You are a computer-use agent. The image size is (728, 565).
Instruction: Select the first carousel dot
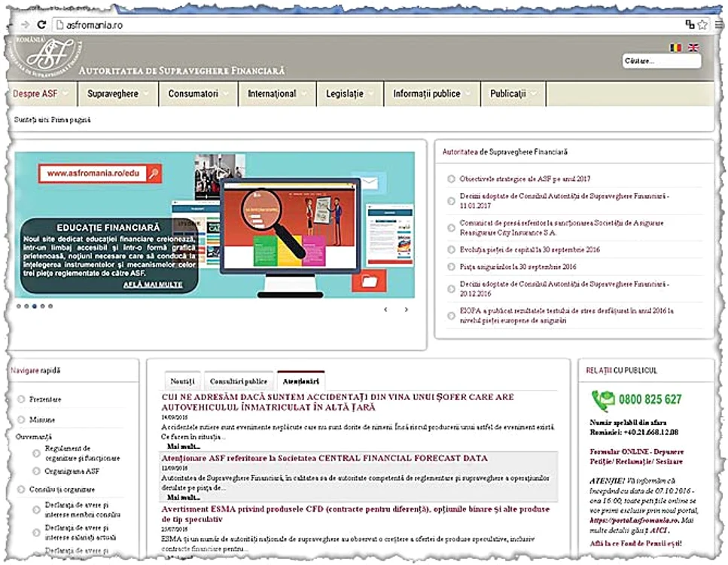pyautogui.click(x=19, y=306)
